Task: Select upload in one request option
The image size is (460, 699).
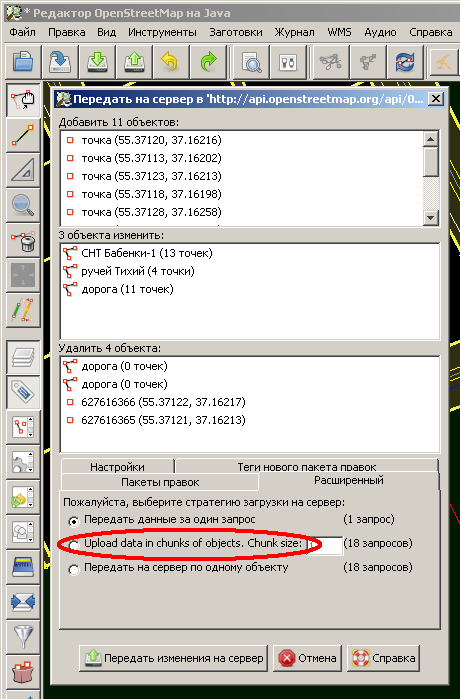Action: click(x=74, y=520)
